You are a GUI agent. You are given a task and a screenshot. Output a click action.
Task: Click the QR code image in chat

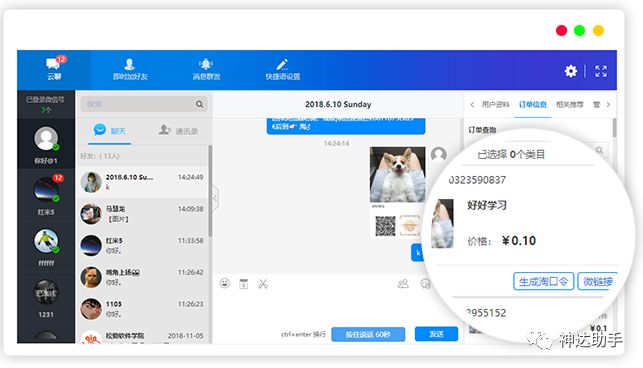[x=385, y=226]
